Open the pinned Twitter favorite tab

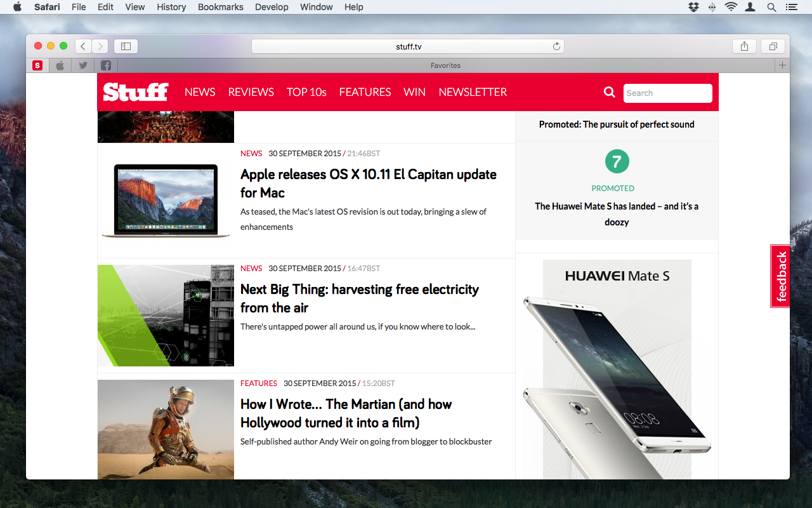(83, 65)
